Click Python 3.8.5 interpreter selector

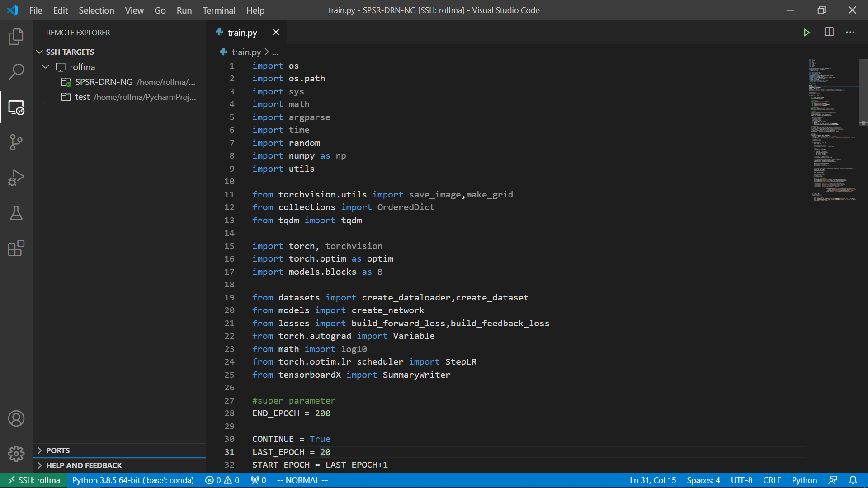pos(133,480)
